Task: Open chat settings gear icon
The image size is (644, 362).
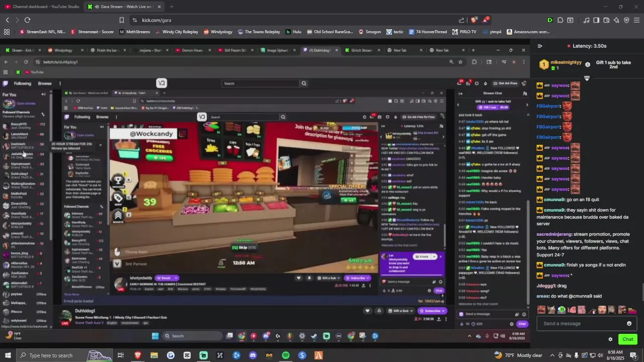Action: click(610, 339)
